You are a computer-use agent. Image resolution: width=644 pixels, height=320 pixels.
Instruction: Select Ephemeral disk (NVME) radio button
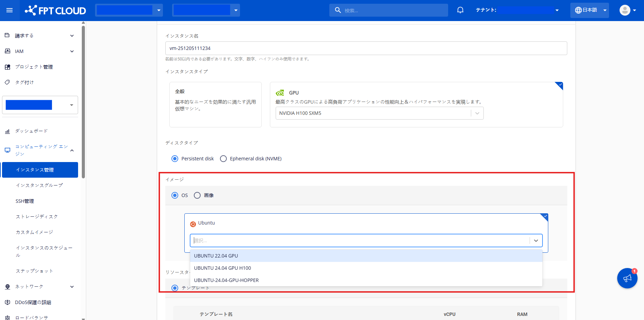tap(223, 159)
